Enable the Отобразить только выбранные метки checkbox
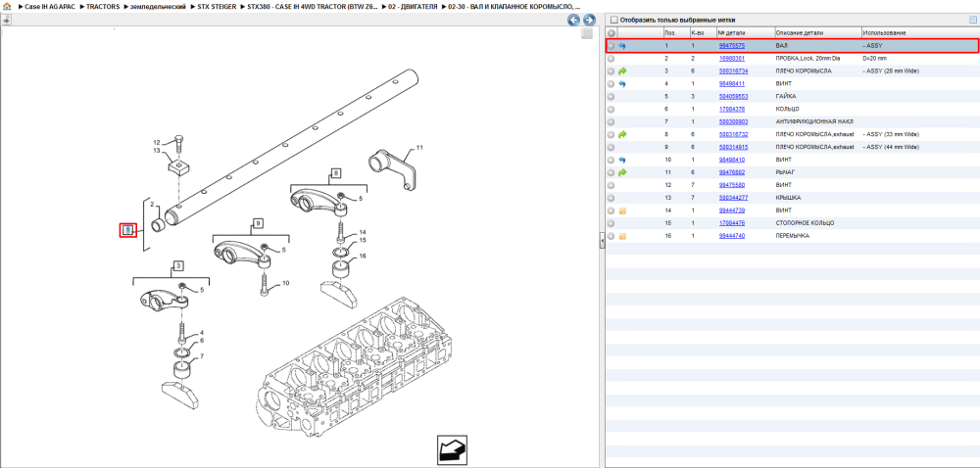980x468 pixels. pos(613,20)
